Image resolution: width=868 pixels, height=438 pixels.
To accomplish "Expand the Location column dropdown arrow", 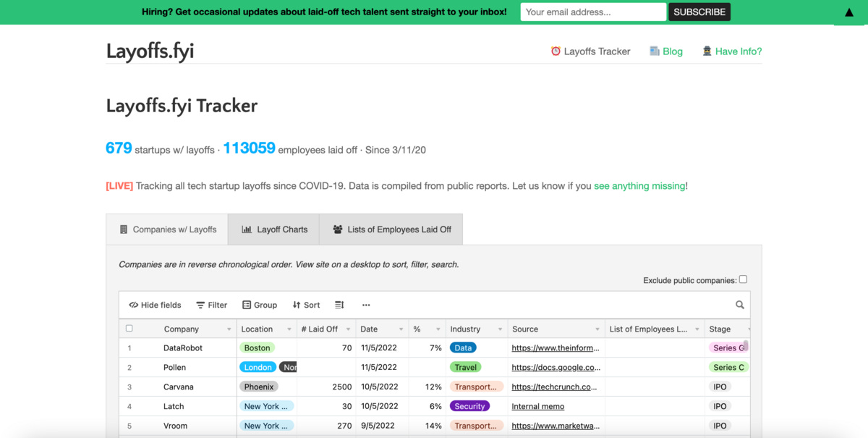I will pyautogui.click(x=289, y=329).
